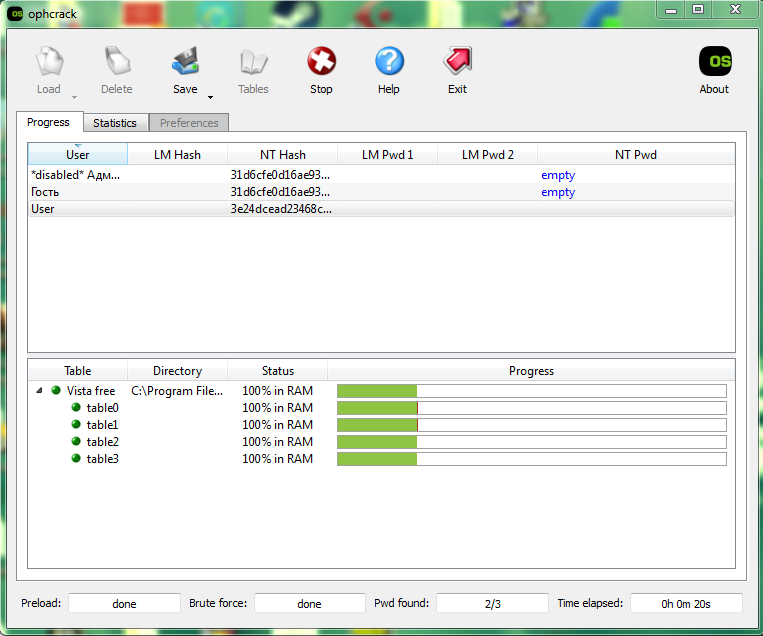This screenshot has height=636, width=763.
Task: Switch to the Statistics tab
Action: click(115, 123)
